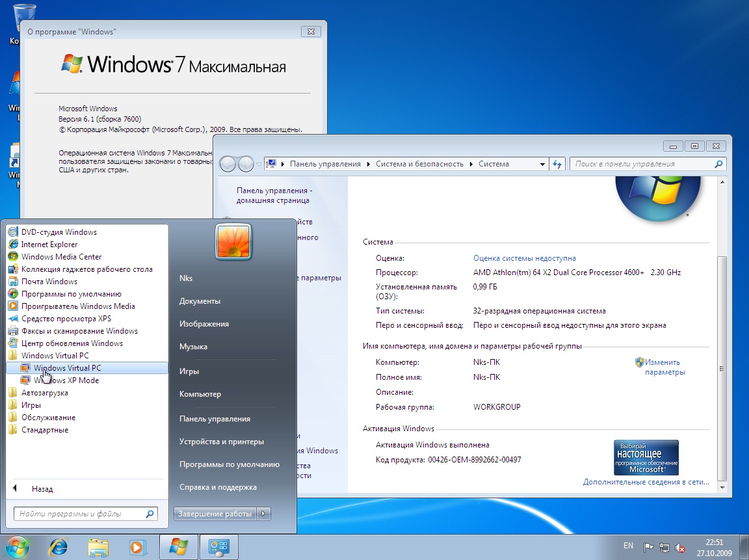Open Средство просмотра XPS icon

tap(14, 319)
